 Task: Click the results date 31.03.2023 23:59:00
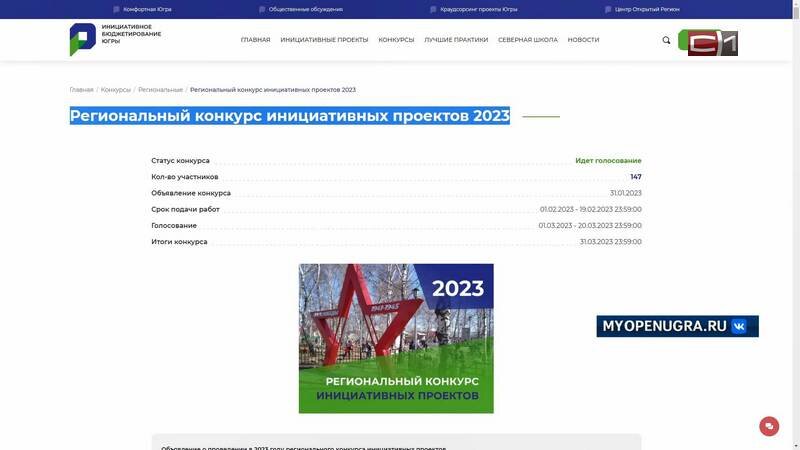click(x=610, y=242)
